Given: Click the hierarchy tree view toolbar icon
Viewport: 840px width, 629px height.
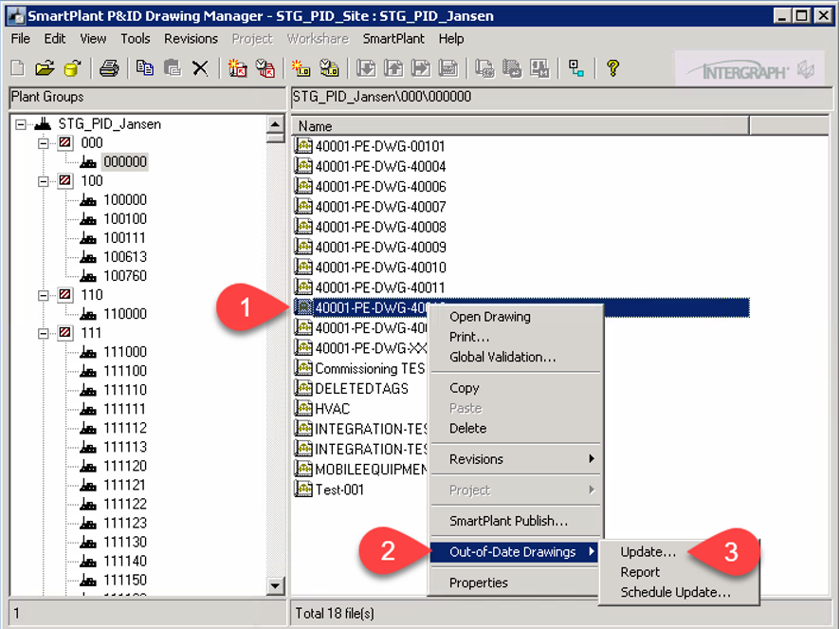Looking at the screenshot, I should click(575, 68).
